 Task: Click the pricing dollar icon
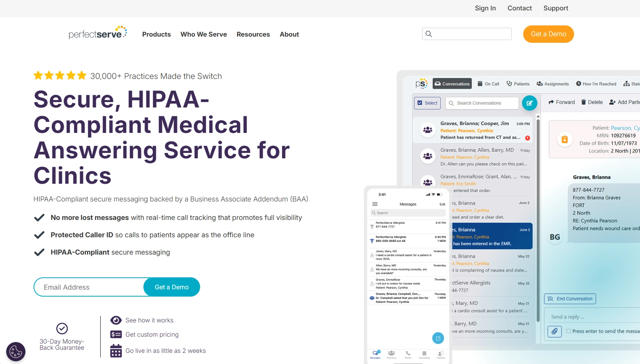click(x=116, y=334)
